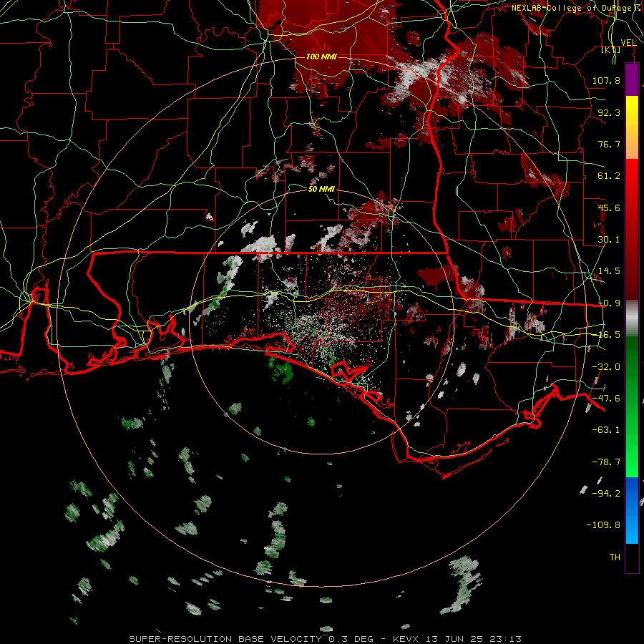Viewport: 644px width, 644px height.
Task: Select the purple segment of the color bar
Action: (632, 79)
